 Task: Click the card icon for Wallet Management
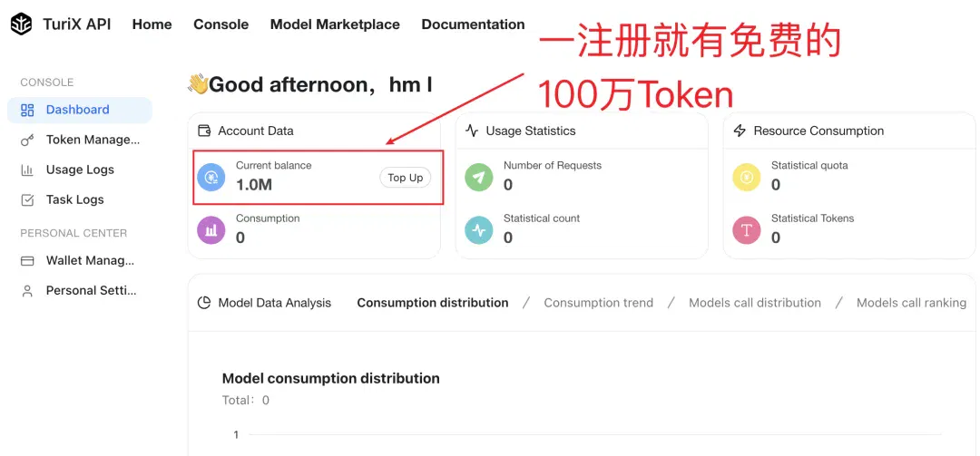(x=27, y=261)
